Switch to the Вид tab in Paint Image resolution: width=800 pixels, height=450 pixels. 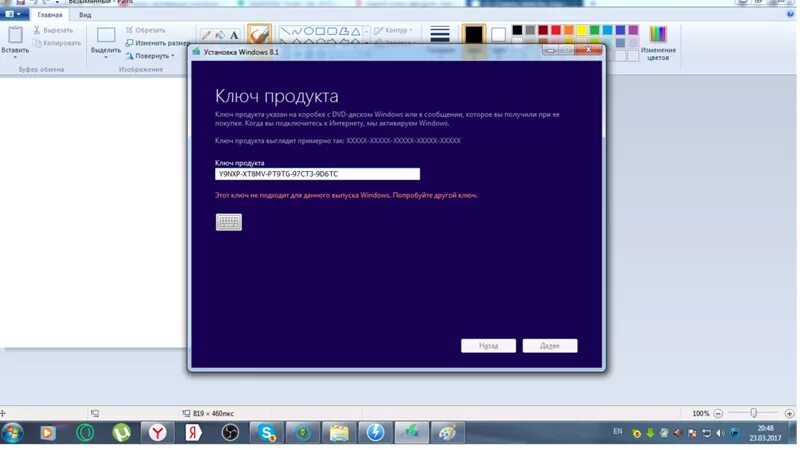pyautogui.click(x=85, y=15)
